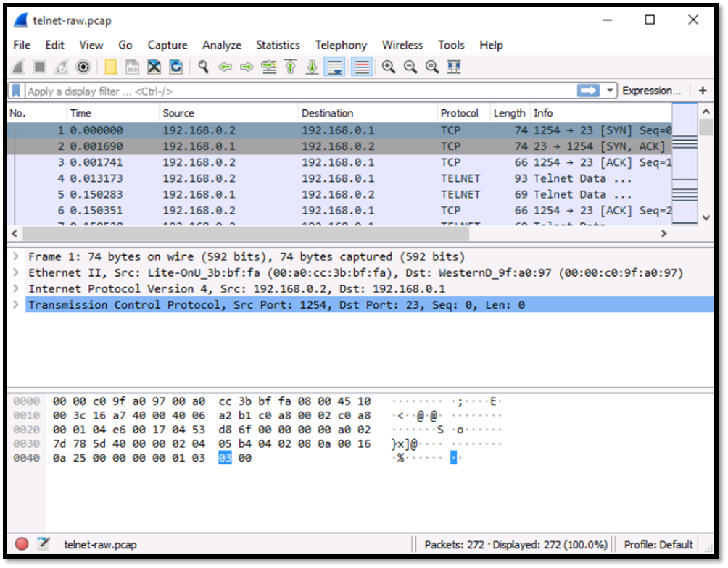The width and height of the screenshot is (728, 568).
Task: Open a capture file via folder icon
Action: pyautogui.click(x=111, y=67)
